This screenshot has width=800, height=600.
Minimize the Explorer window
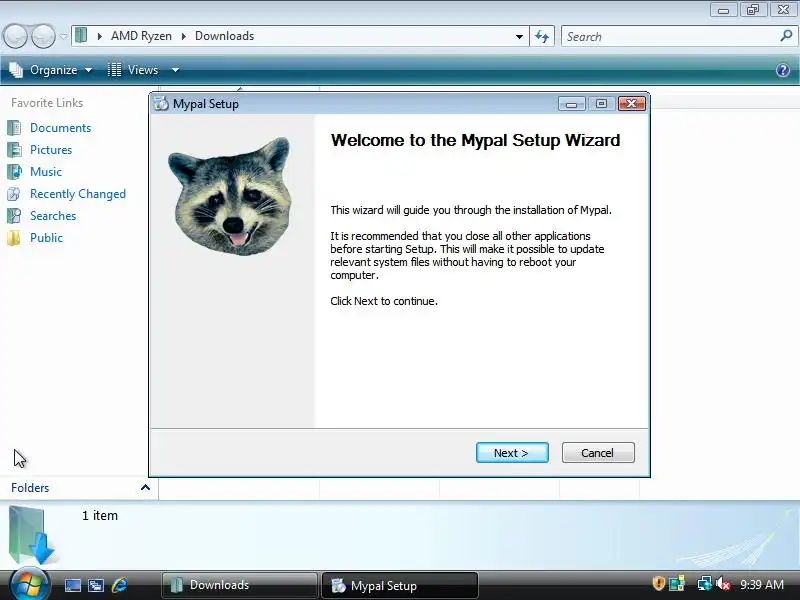[723, 10]
